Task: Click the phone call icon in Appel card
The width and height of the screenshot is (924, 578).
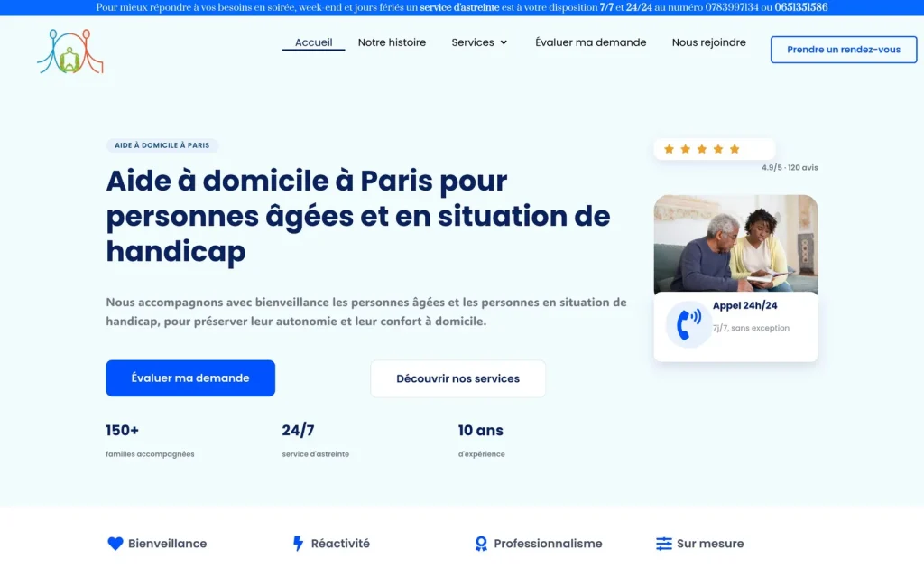Action: pyautogui.click(x=688, y=324)
